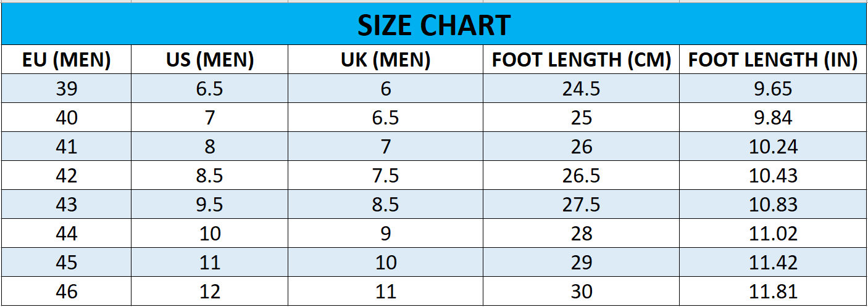Click the 11.42 inch cell

773,263
